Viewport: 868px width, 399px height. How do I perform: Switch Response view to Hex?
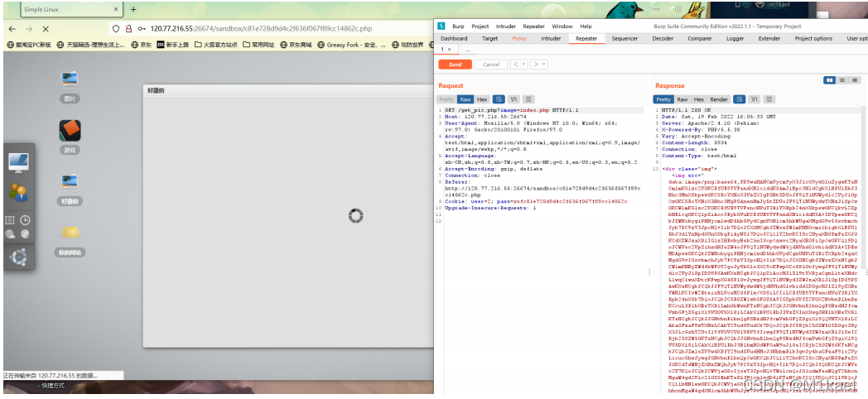coord(699,99)
